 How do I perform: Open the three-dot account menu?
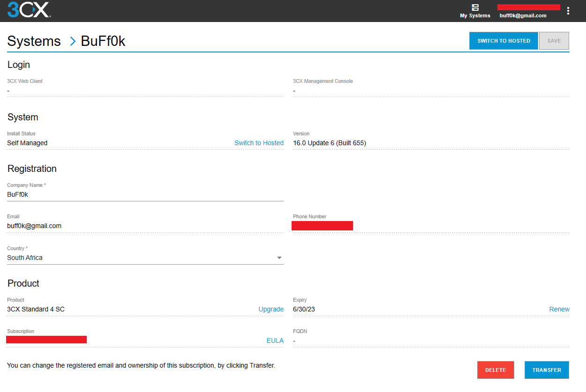[568, 11]
